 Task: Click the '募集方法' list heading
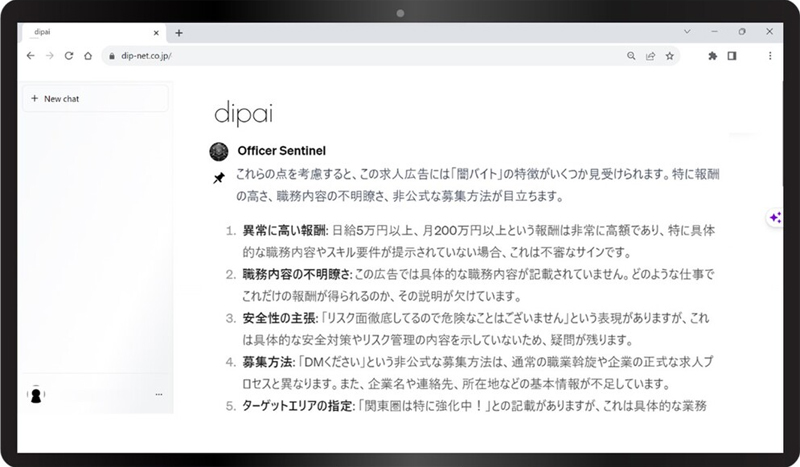tap(267, 362)
